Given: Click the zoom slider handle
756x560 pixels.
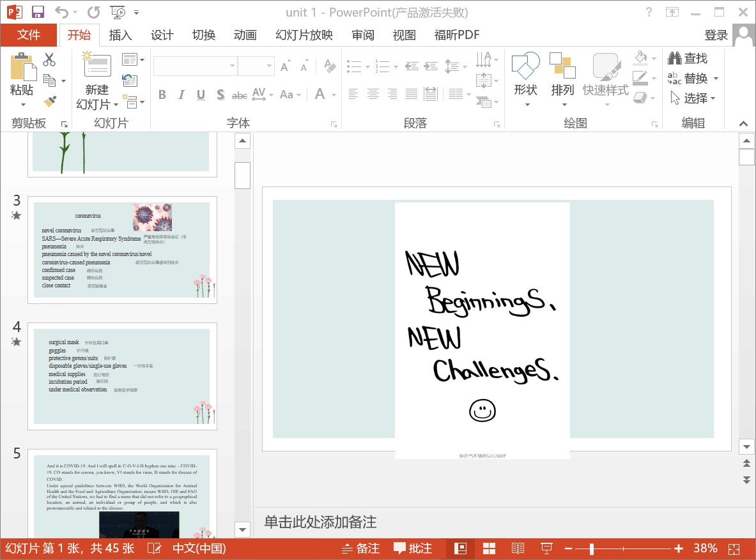Looking at the screenshot, I should click(592, 549).
